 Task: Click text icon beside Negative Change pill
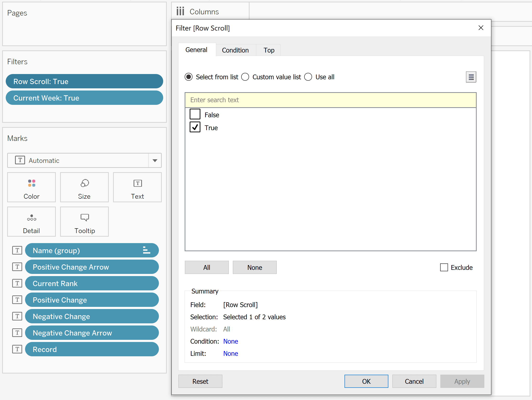pyautogui.click(x=17, y=316)
